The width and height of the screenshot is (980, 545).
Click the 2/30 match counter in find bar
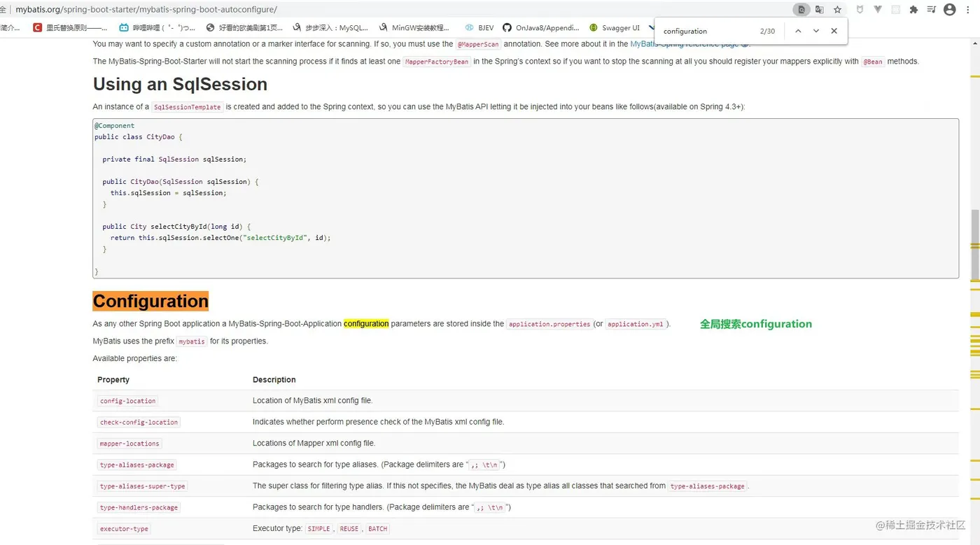768,31
